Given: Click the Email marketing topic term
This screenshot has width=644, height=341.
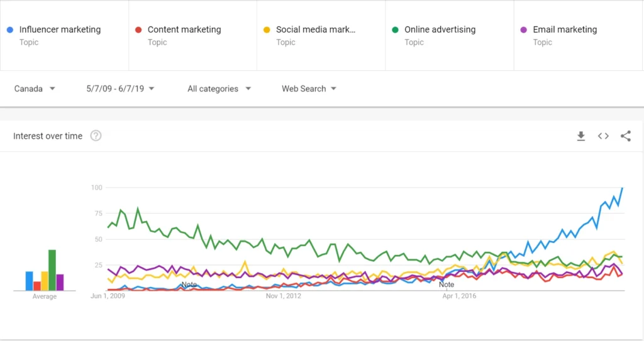Looking at the screenshot, I should [565, 30].
